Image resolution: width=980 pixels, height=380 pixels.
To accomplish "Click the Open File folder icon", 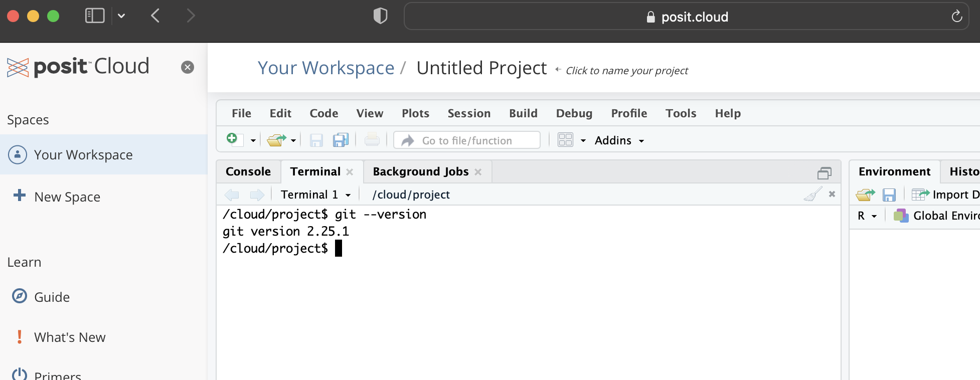I will click(x=276, y=140).
